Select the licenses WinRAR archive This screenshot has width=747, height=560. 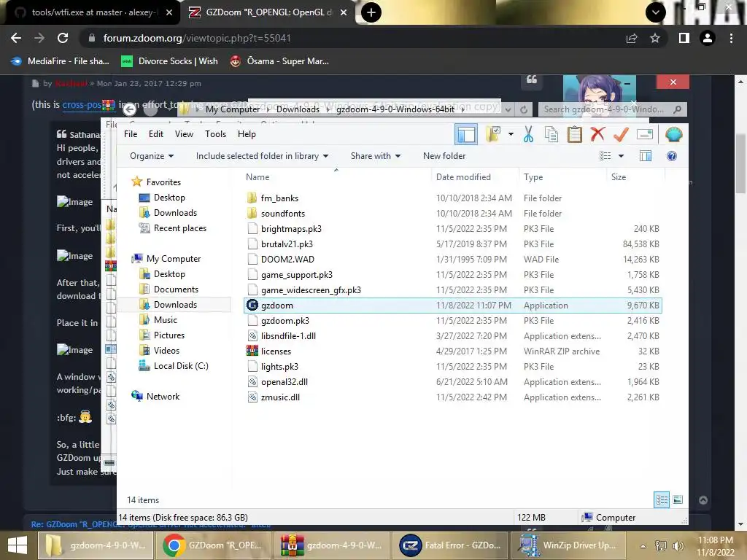pos(276,351)
